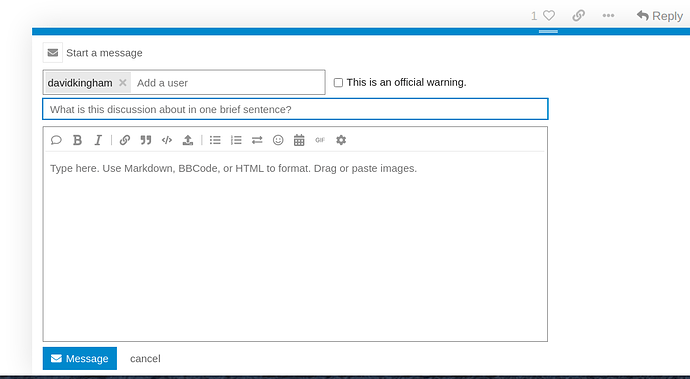Click the Start a message label
690x379 pixels.
pyautogui.click(x=104, y=53)
